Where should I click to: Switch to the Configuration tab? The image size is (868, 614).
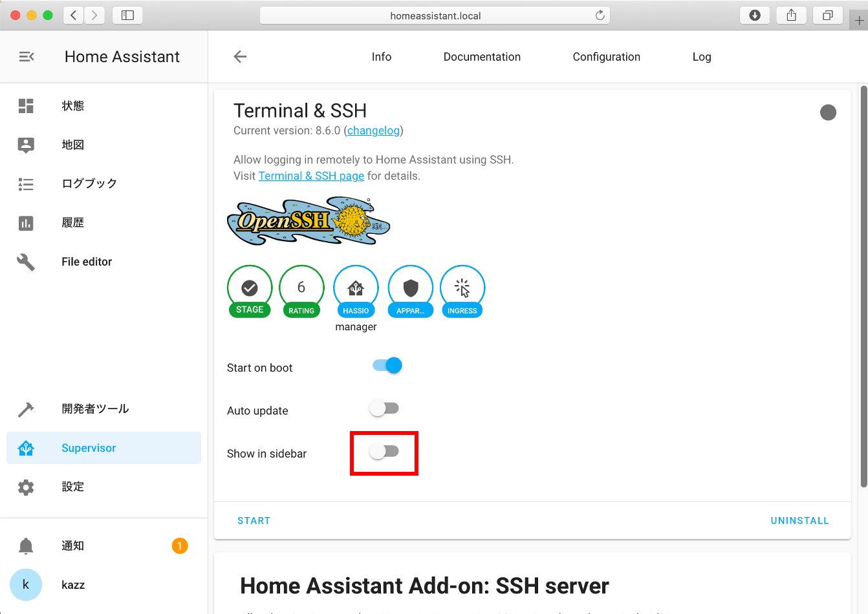[607, 57]
